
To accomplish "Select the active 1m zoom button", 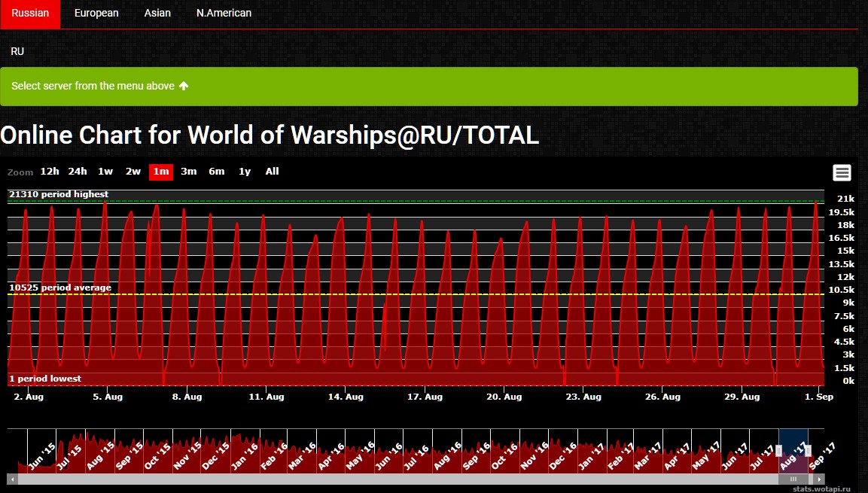I will (x=161, y=172).
